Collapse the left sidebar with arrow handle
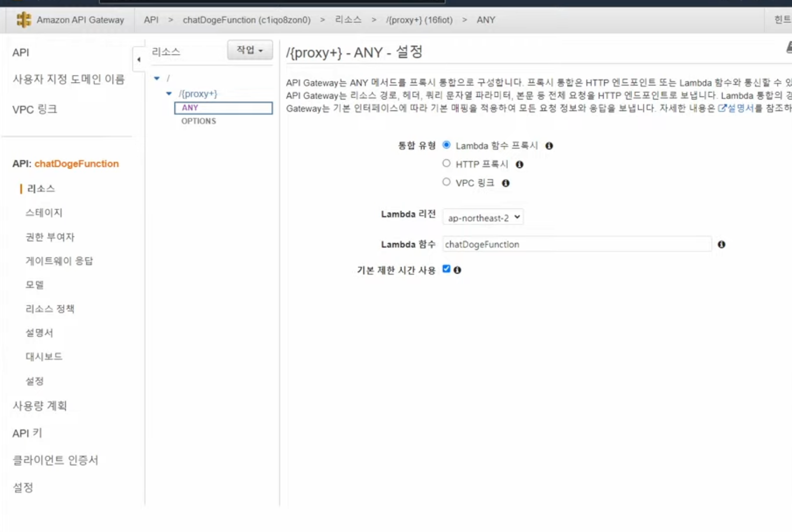 139,60
